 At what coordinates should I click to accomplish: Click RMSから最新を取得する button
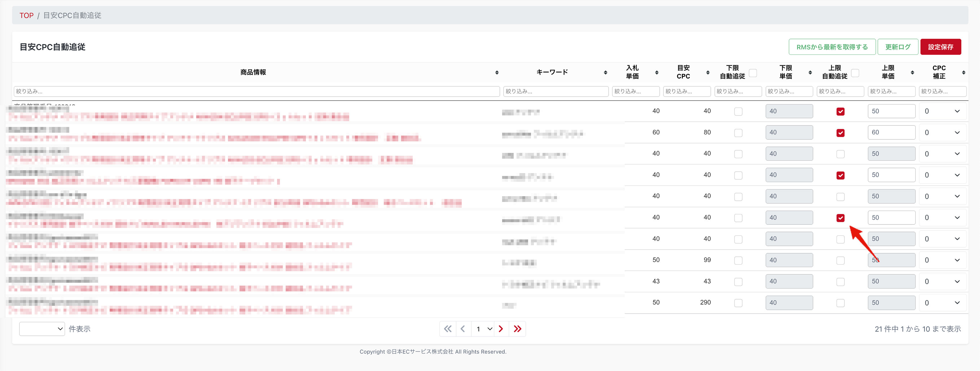[x=832, y=47]
